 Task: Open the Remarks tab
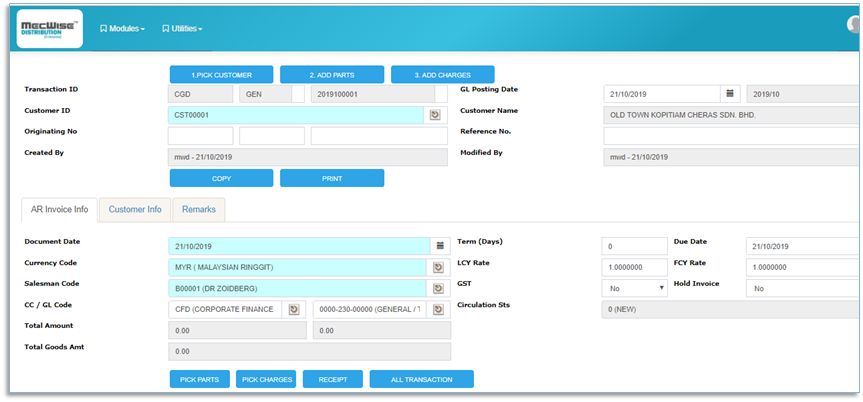point(199,210)
